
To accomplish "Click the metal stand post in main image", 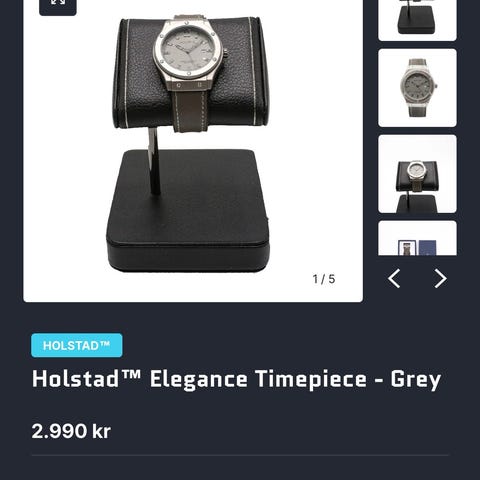I will (154, 161).
